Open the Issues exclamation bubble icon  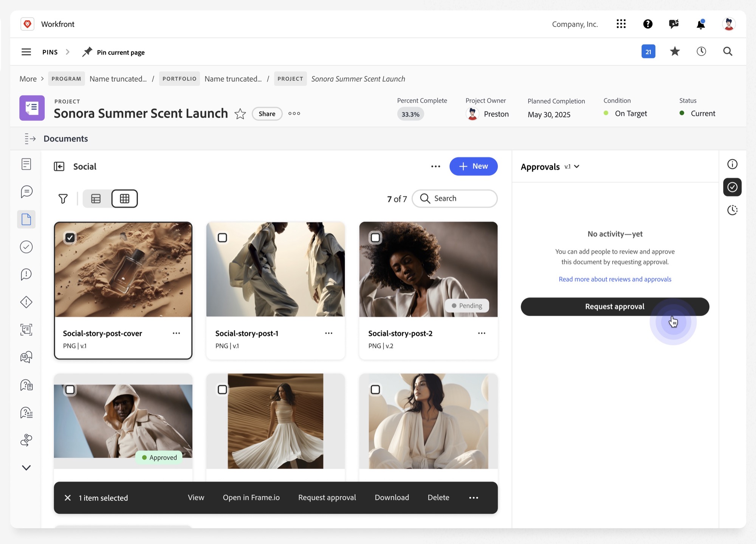[26, 275]
